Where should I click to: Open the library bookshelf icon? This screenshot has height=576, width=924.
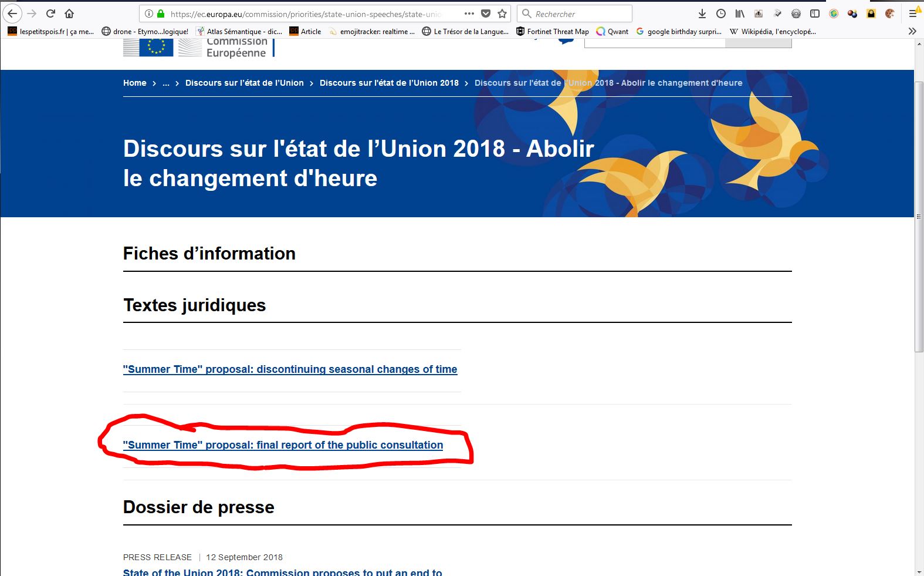coord(740,14)
